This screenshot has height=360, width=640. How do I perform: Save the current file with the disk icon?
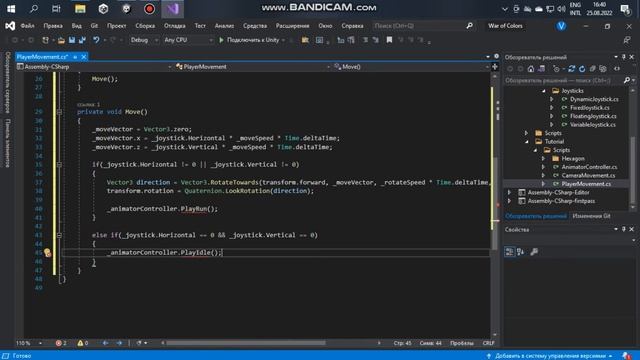(72, 40)
